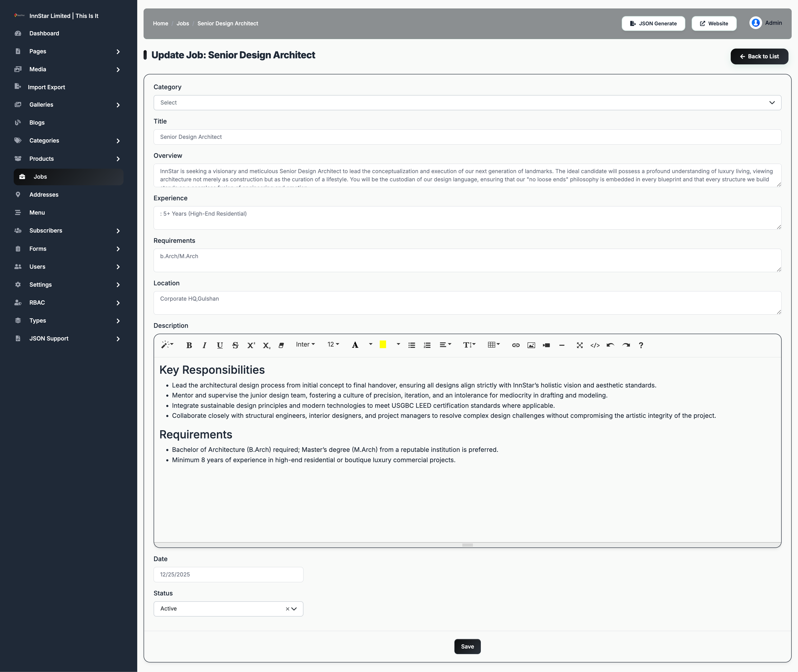The image size is (798, 672).
Task: Open the editor help dialog
Action: pyautogui.click(x=641, y=345)
